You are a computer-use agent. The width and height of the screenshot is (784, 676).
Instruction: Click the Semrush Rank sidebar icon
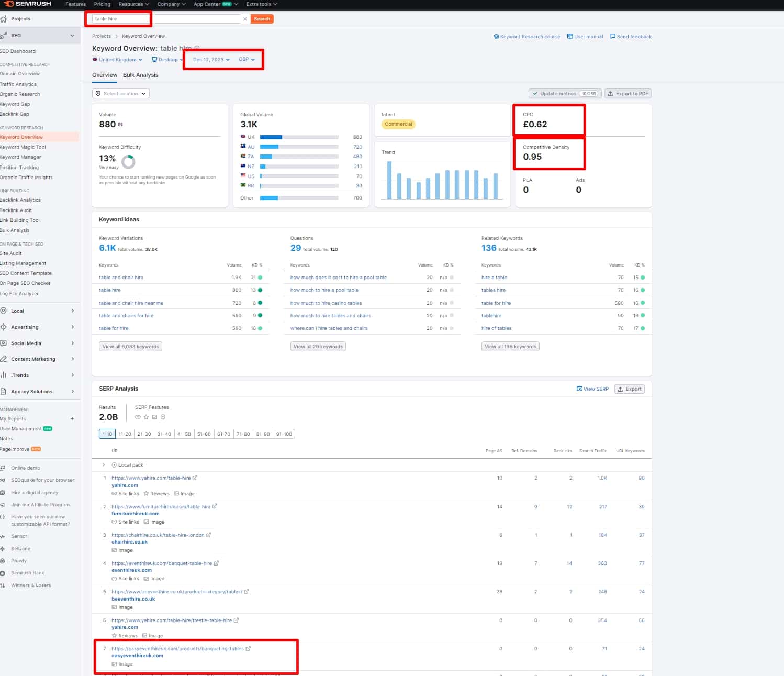click(x=3, y=573)
